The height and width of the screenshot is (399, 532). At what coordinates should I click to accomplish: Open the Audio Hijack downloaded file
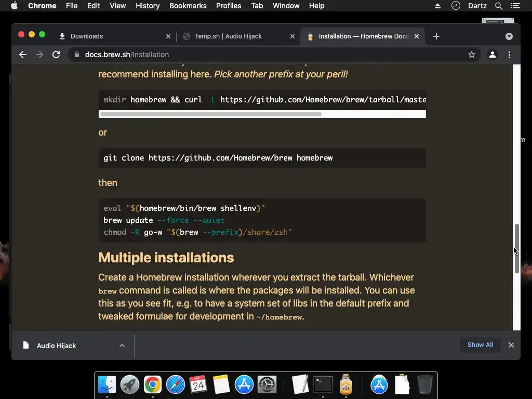click(56, 345)
